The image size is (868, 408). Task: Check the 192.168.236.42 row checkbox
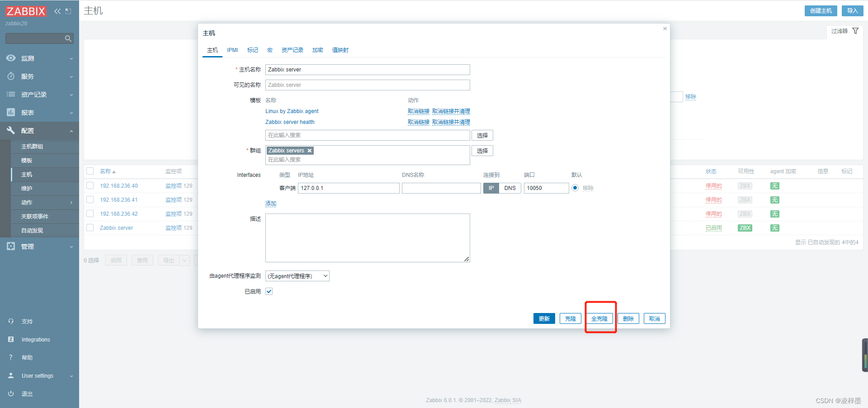pyautogui.click(x=90, y=213)
